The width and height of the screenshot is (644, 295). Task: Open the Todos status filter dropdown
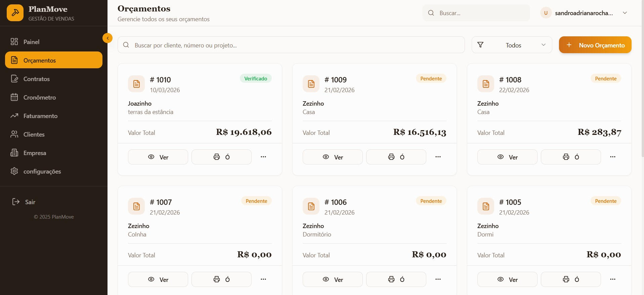point(512,45)
